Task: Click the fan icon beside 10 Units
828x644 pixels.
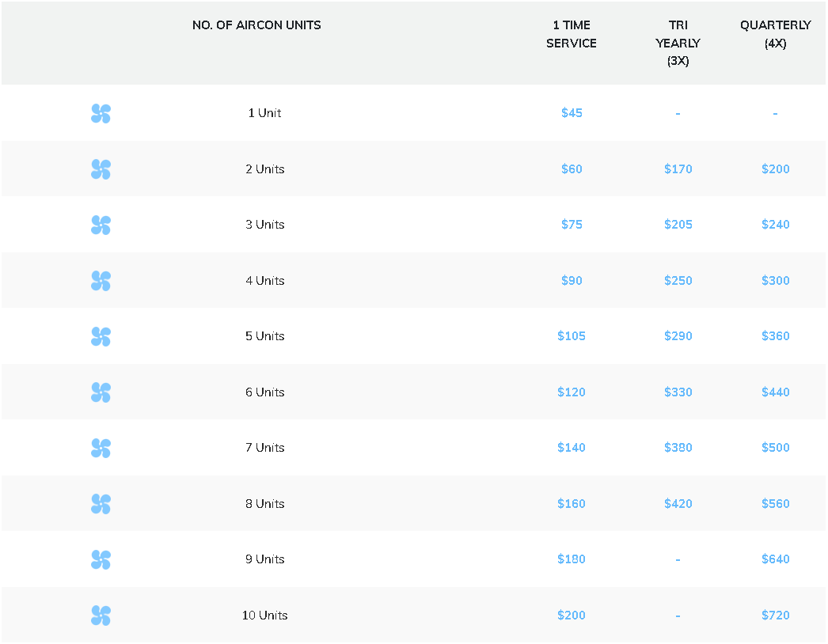Action: 101,616
